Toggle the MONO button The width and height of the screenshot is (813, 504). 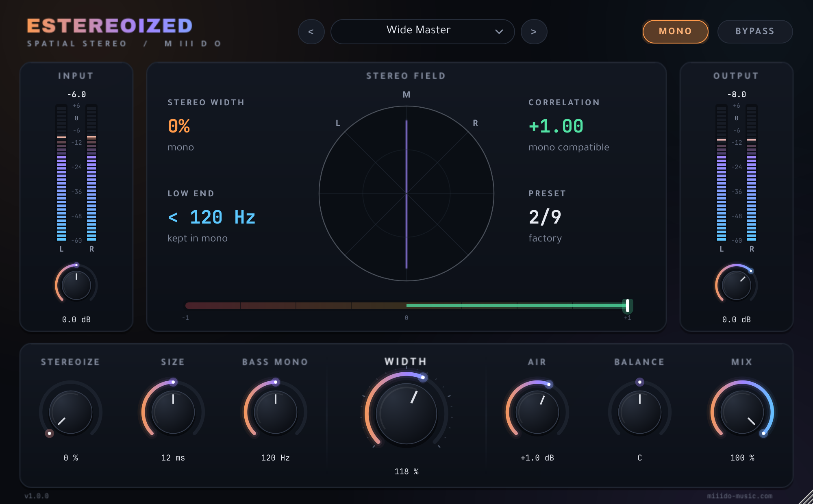(675, 31)
